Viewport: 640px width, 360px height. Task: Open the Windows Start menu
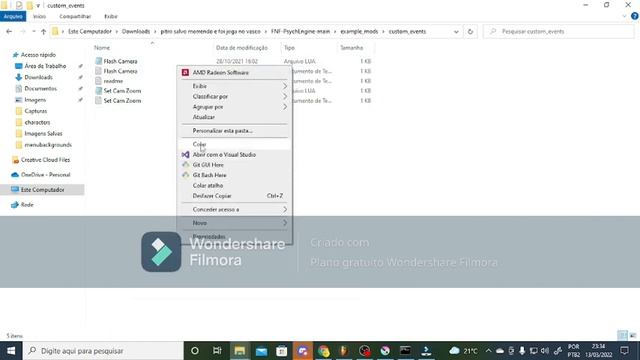pyautogui.click(x=11, y=351)
